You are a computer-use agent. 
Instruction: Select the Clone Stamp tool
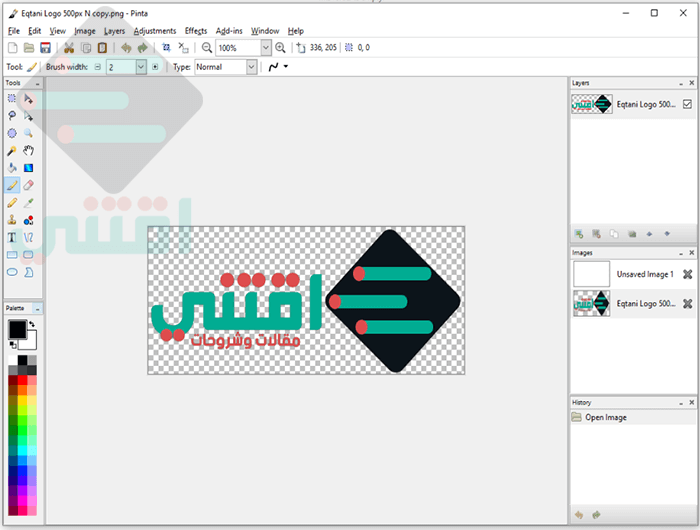12,220
